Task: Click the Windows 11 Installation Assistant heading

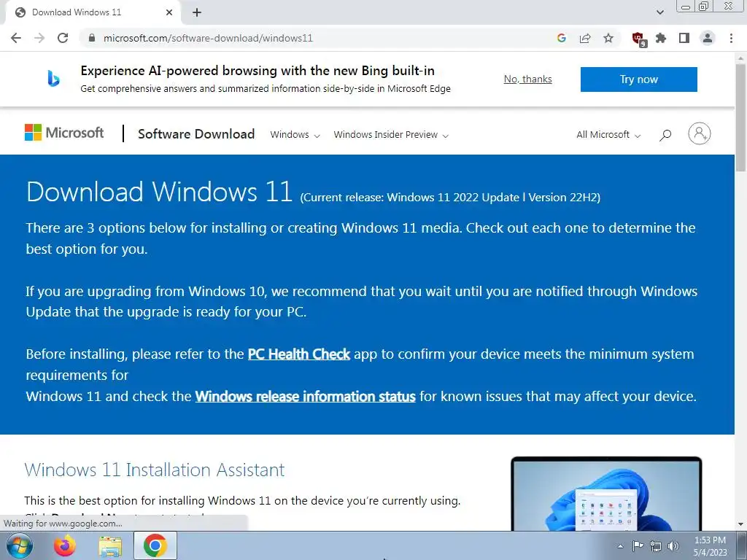Action: pyautogui.click(x=155, y=470)
